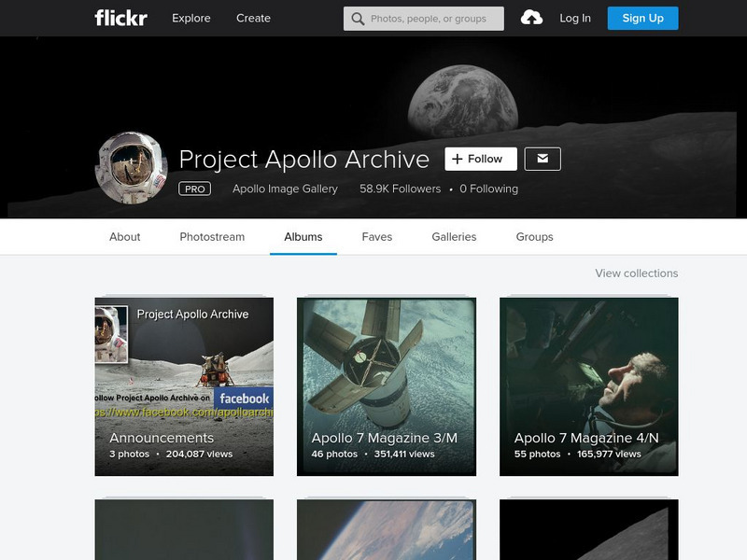Screen dimensions: 747x560
Task: Open the Create menu
Action: click(x=253, y=18)
